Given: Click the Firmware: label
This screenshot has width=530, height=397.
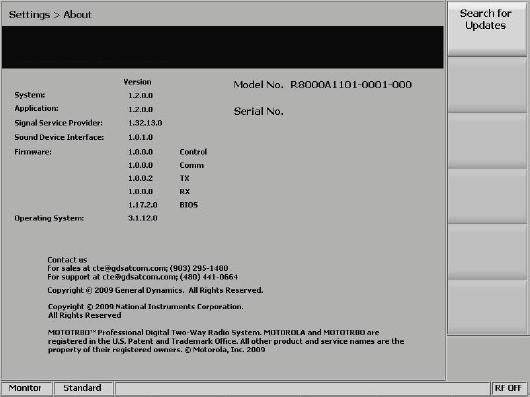Looking at the screenshot, I should click(x=33, y=152).
